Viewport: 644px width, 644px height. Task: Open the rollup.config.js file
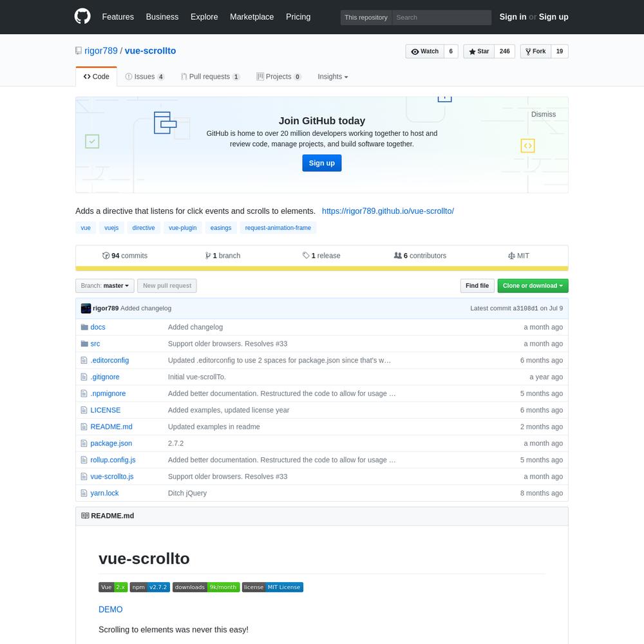(113, 460)
